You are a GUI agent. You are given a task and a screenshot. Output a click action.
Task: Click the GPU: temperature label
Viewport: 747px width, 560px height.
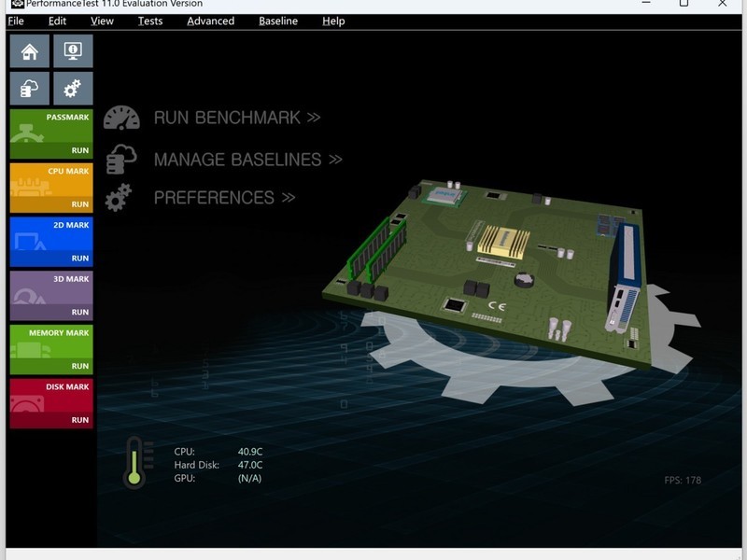click(x=184, y=478)
